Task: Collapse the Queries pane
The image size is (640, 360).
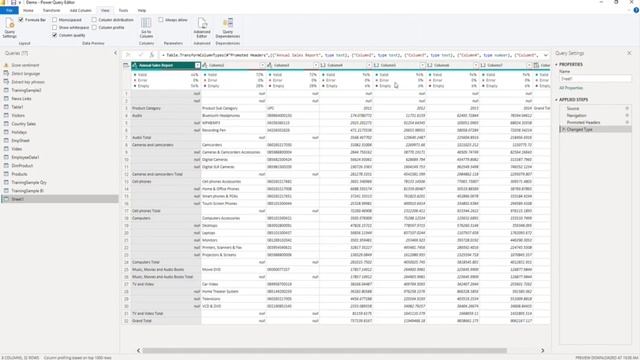Action: pyautogui.click(x=115, y=53)
